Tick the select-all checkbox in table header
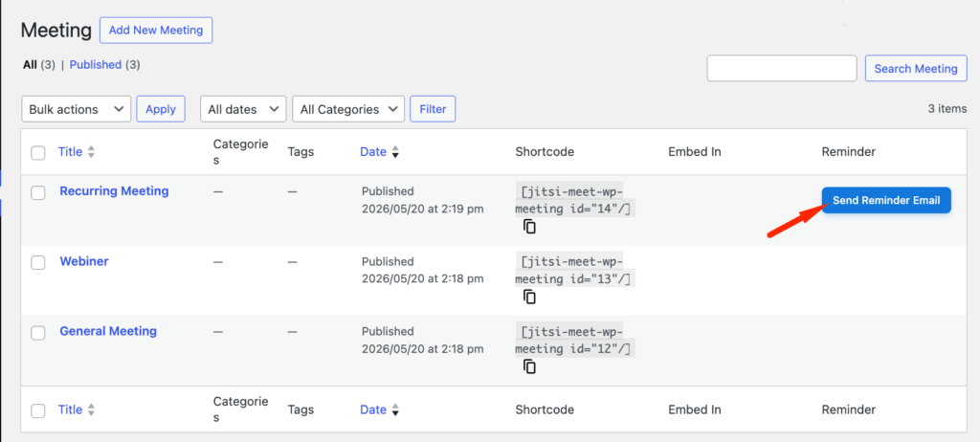The height and width of the screenshot is (442, 980). click(38, 152)
